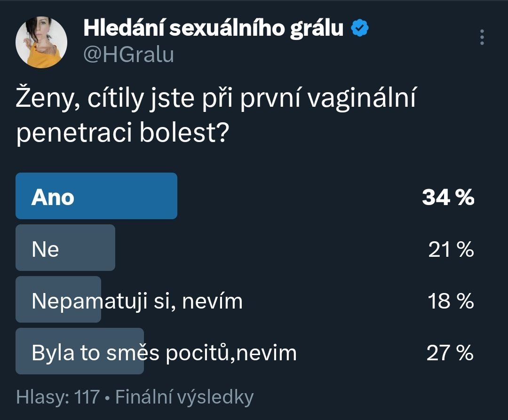Click the blue verified badge icon
This screenshot has width=508, height=420.
coord(360,29)
